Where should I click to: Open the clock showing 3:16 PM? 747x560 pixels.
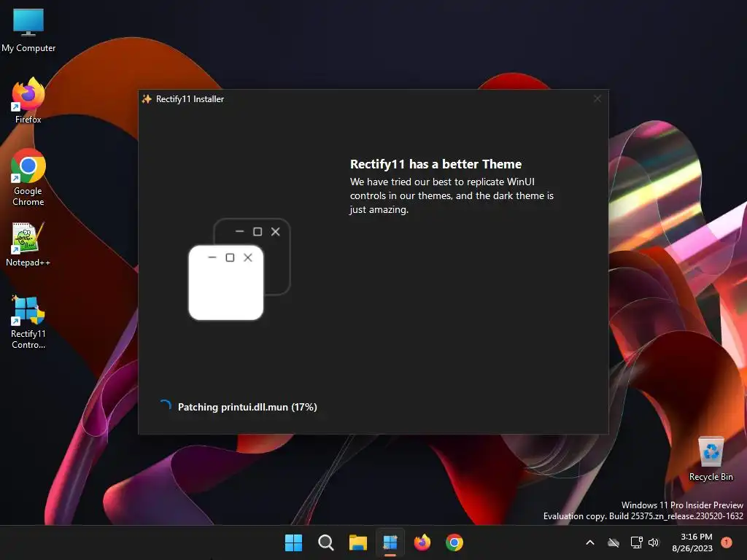(x=692, y=542)
